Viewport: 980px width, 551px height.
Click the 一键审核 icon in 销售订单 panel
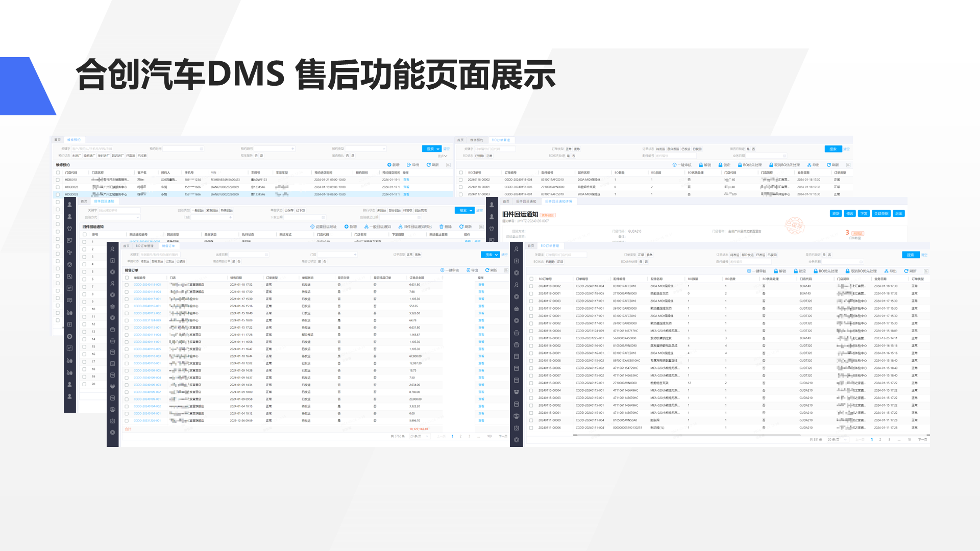pyautogui.click(x=443, y=270)
